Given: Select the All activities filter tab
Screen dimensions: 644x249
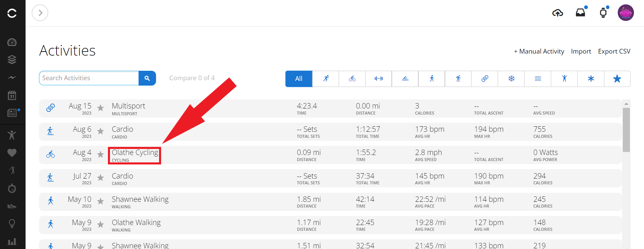Looking at the screenshot, I should tap(299, 79).
